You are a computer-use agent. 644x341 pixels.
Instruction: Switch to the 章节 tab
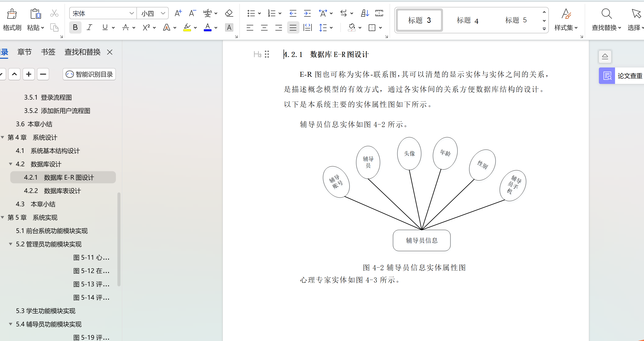click(24, 52)
